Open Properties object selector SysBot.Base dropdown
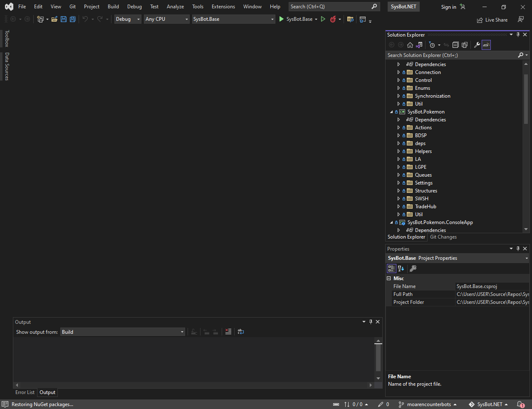The image size is (532, 409). [x=458, y=258]
